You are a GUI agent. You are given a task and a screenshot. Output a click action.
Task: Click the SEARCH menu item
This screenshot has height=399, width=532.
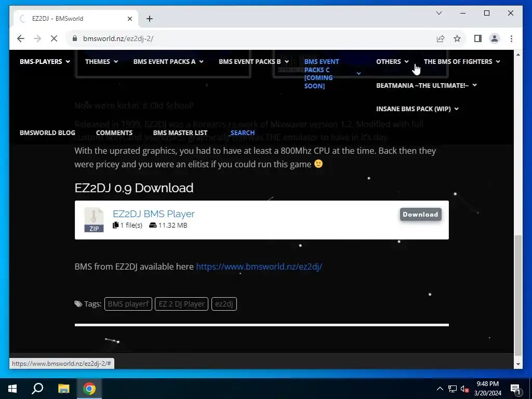tap(242, 132)
